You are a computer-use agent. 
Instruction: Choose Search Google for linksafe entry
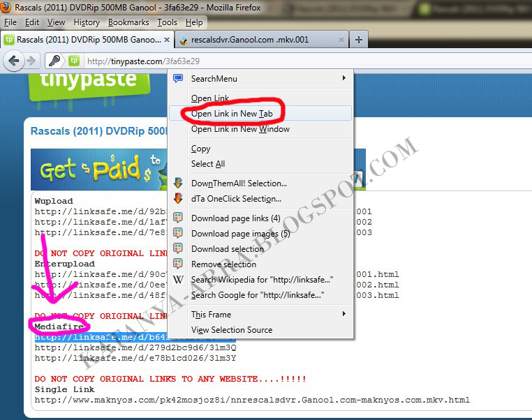coord(260,295)
